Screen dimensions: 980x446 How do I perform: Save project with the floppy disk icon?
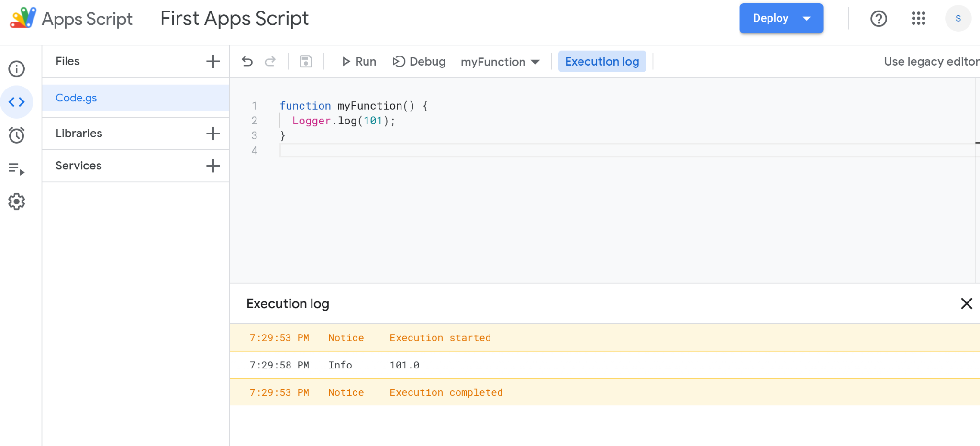tap(306, 61)
